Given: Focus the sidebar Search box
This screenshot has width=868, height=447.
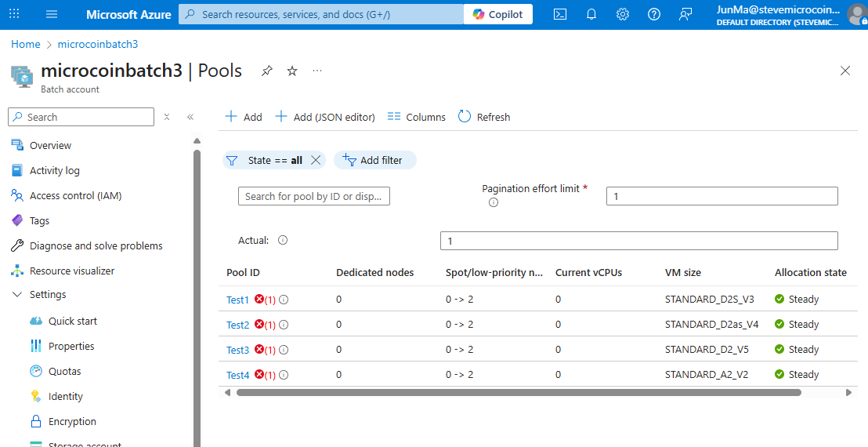Looking at the screenshot, I should pyautogui.click(x=81, y=117).
